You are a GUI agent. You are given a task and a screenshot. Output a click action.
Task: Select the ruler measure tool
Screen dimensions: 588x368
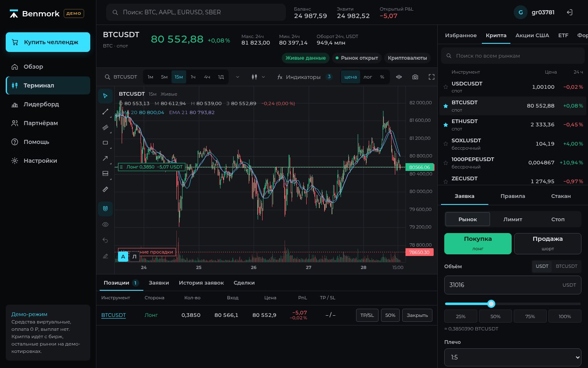point(105,189)
